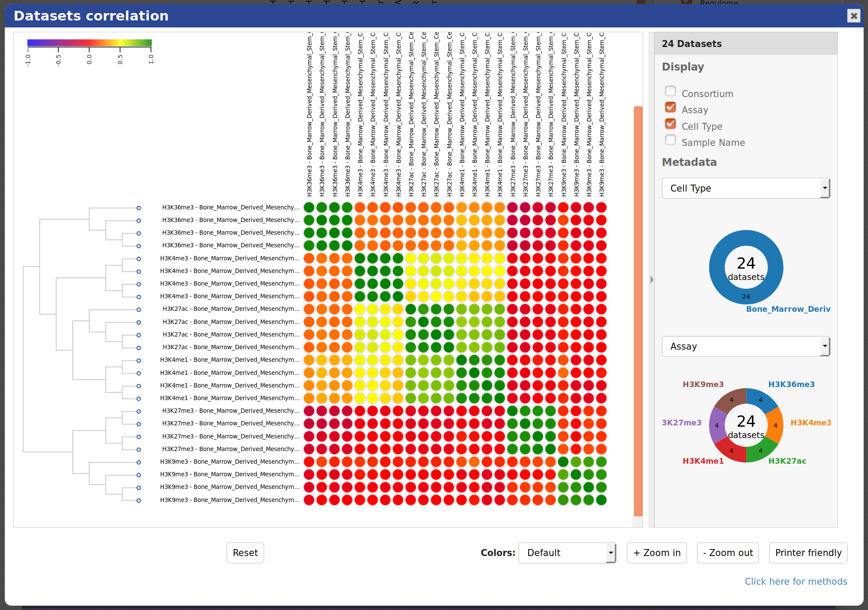Enable the Sample Name checkbox
The height and width of the screenshot is (610, 868).
click(x=670, y=140)
